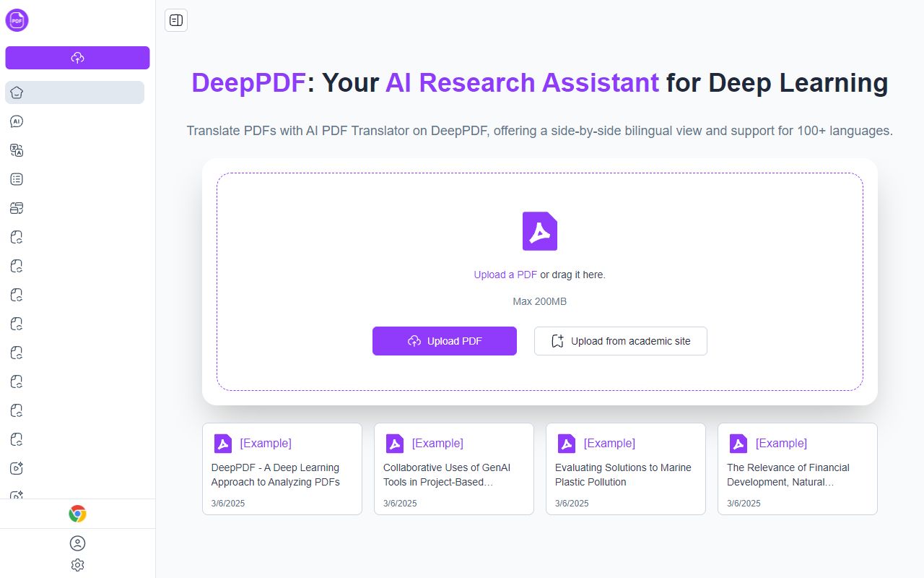The image size is (924, 578).
Task: Select Upload from academic site
Action: pyautogui.click(x=620, y=340)
